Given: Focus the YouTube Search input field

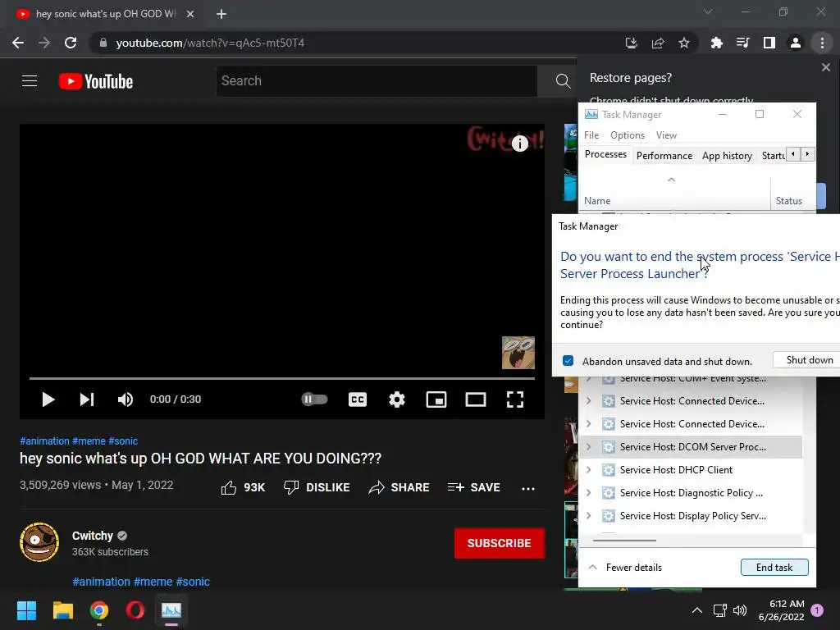Looking at the screenshot, I should (377, 81).
